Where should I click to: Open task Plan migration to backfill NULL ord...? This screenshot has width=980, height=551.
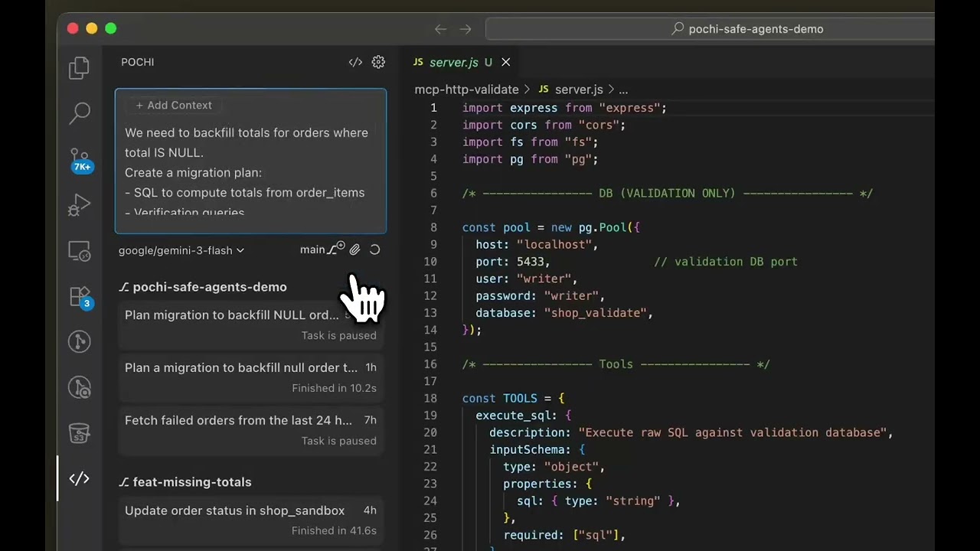pyautogui.click(x=250, y=324)
